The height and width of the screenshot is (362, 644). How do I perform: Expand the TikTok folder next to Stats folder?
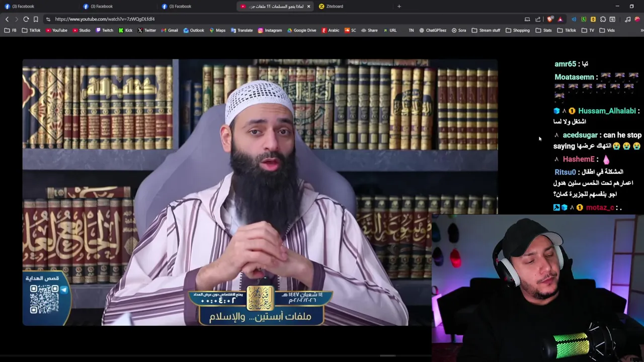coord(567,30)
